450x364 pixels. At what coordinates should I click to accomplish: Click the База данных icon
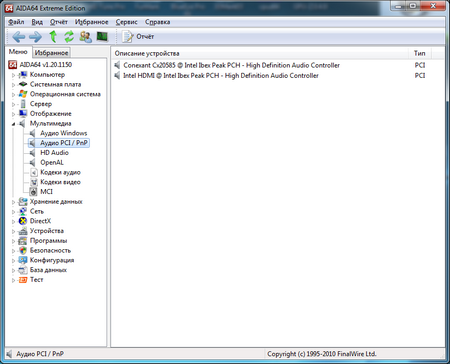click(x=23, y=270)
